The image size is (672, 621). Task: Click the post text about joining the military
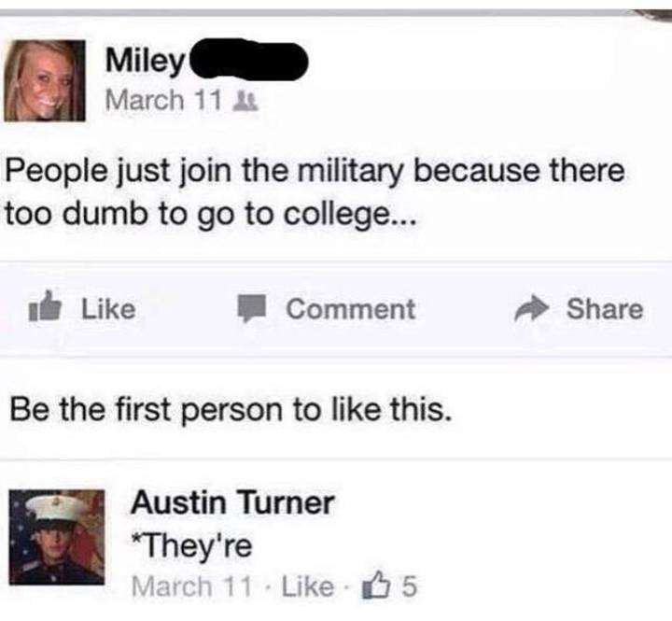(315, 192)
